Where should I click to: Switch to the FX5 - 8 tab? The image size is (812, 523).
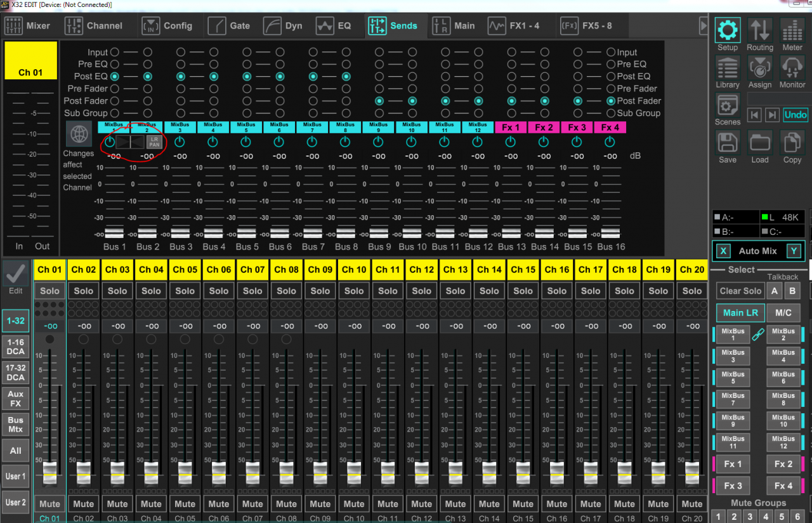pyautogui.click(x=586, y=26)
